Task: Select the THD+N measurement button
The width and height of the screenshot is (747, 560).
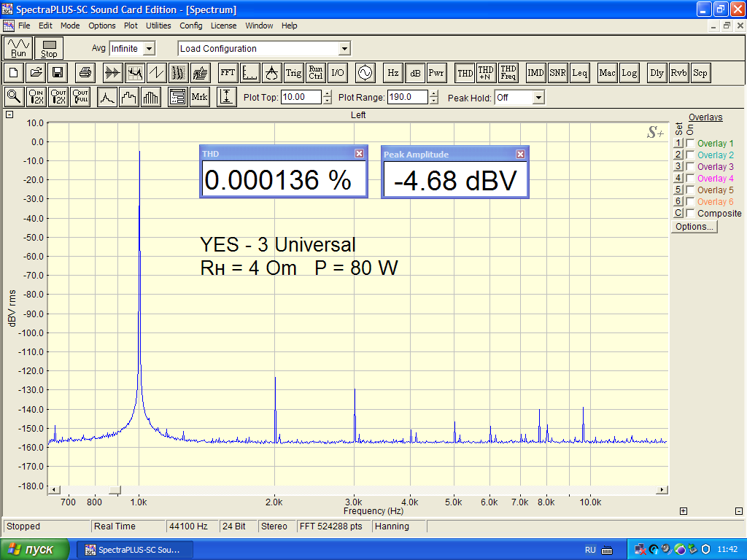Action: click(x=486, y=73)
